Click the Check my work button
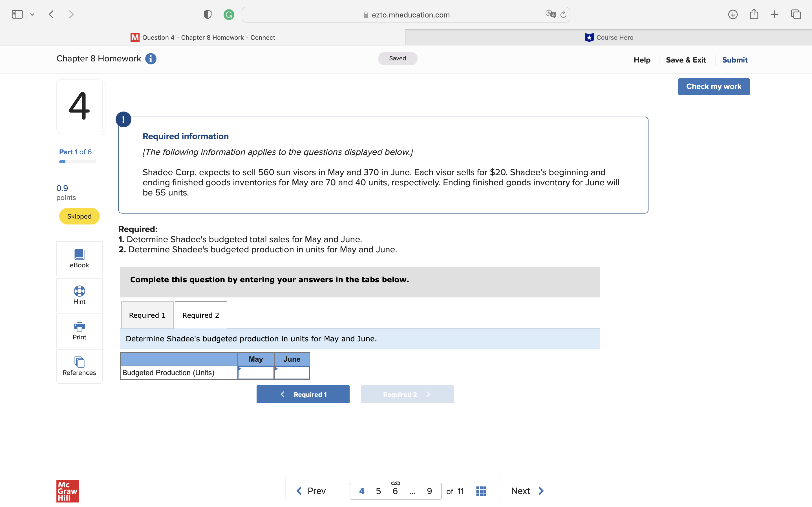This screenshot has height=507, width=812. pos(713,86)
